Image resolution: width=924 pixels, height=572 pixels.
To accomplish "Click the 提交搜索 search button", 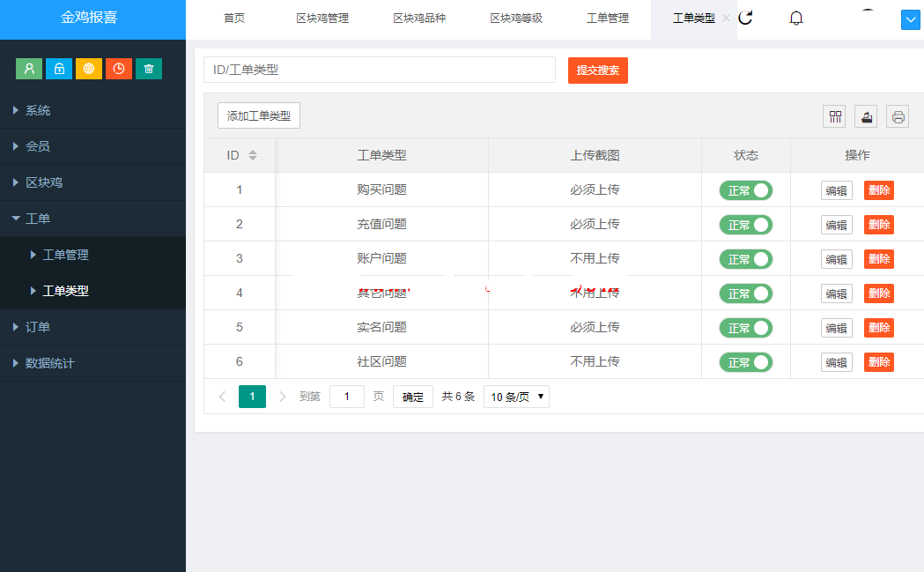I will [x=597, y=70].
